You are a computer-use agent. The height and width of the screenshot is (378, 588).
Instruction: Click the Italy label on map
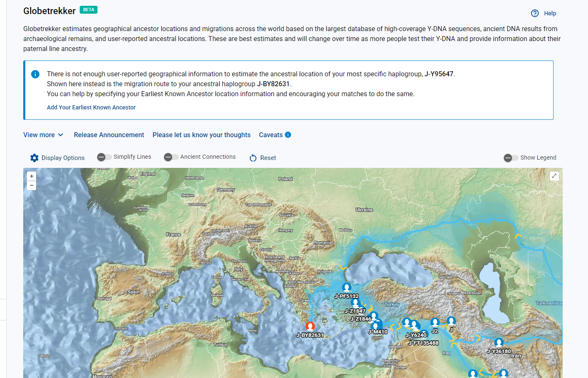tap(238, 269)
